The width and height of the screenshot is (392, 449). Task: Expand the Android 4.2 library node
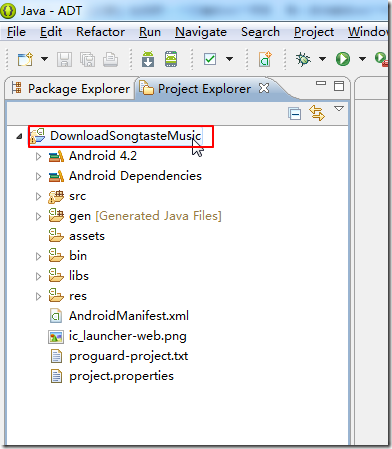coord(38,156)
